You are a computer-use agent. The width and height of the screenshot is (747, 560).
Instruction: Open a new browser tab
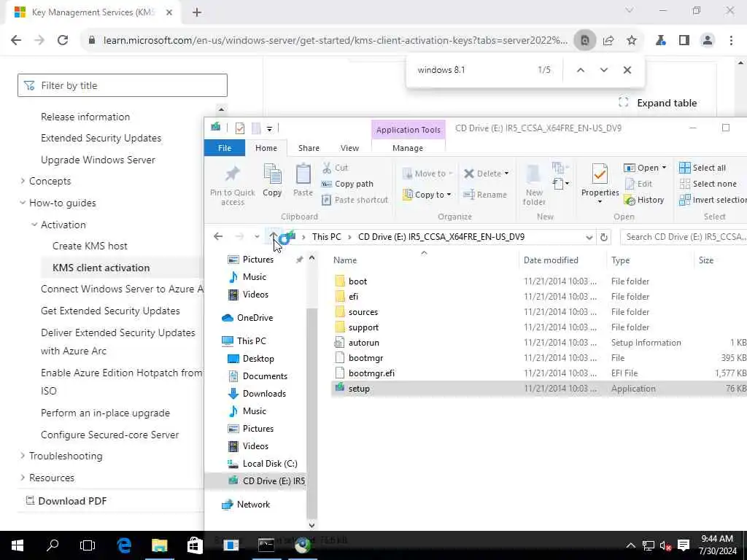197,12
